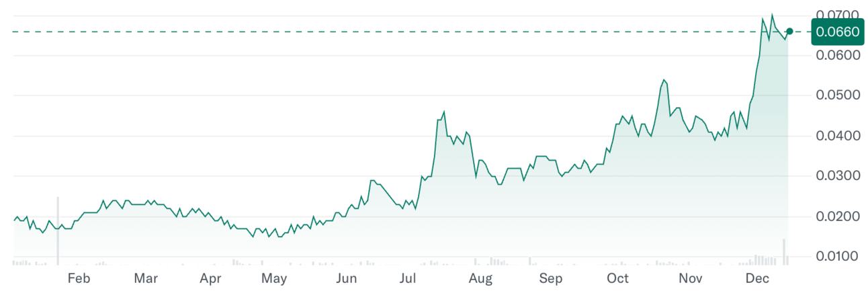Click the 0.0300 price axis label
This screenshot has height=293, width=868.
[837, 176]
